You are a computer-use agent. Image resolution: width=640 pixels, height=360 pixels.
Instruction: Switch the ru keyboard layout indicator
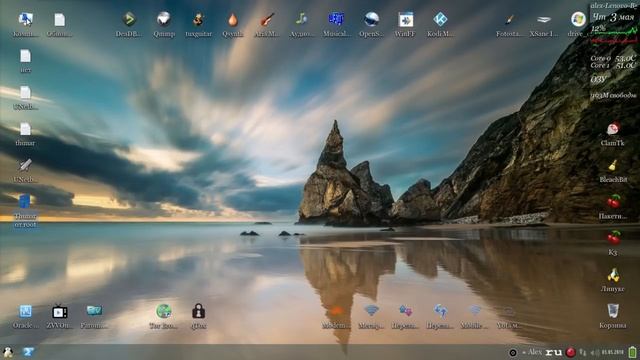(553, 352)
